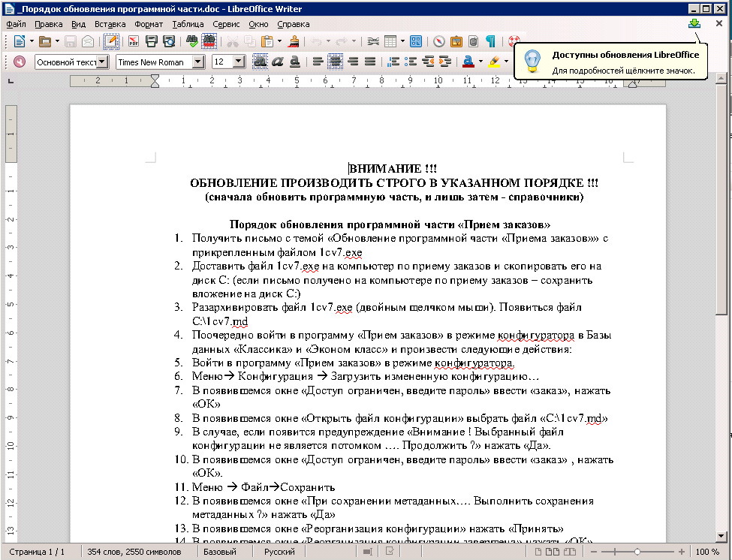Click the LibreOffice update available icon

tap(694, 24)
